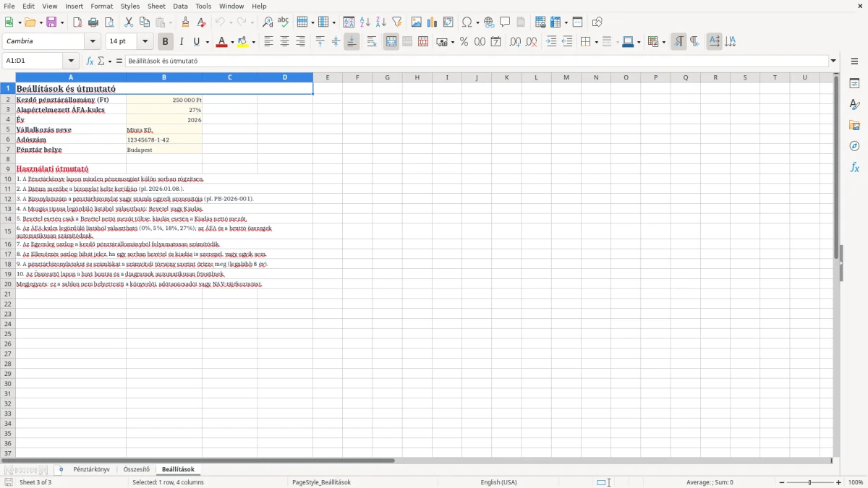The image size is (868, 488).
Task: Select the Clone Formatting paintbrush
Action: coord(185,22)
